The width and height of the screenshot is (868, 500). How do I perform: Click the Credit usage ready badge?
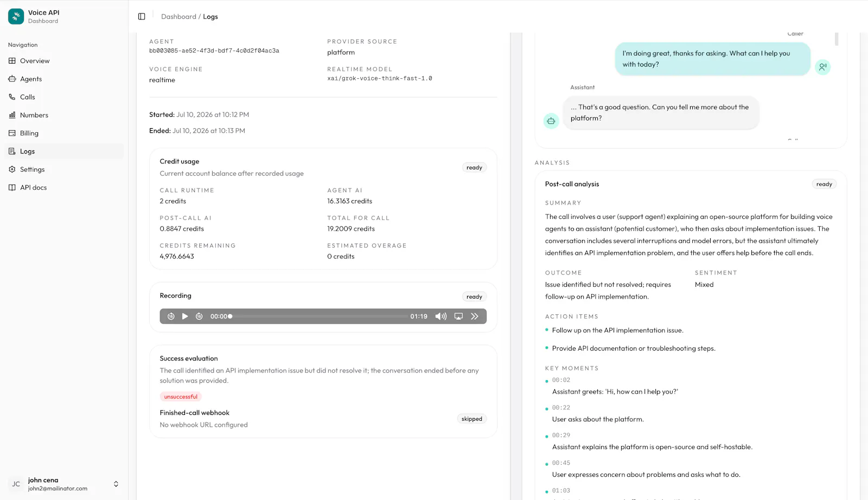(474, 168)
